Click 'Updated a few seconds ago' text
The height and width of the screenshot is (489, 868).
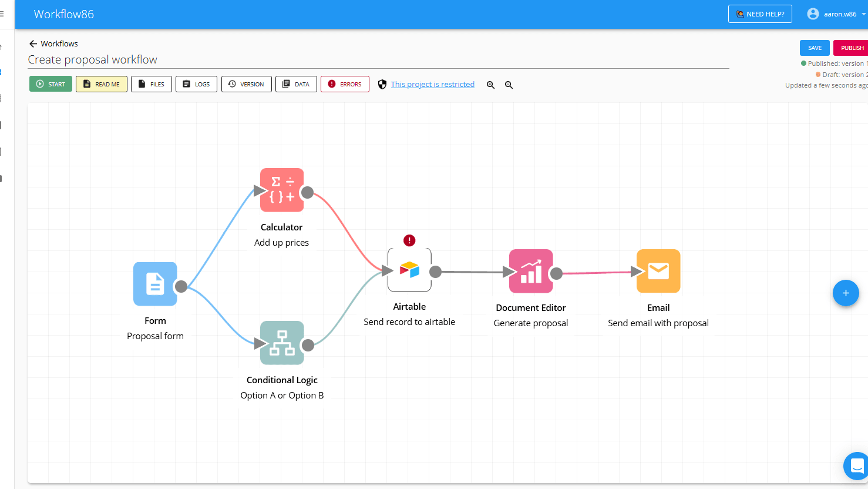click(x=826, y=85)
